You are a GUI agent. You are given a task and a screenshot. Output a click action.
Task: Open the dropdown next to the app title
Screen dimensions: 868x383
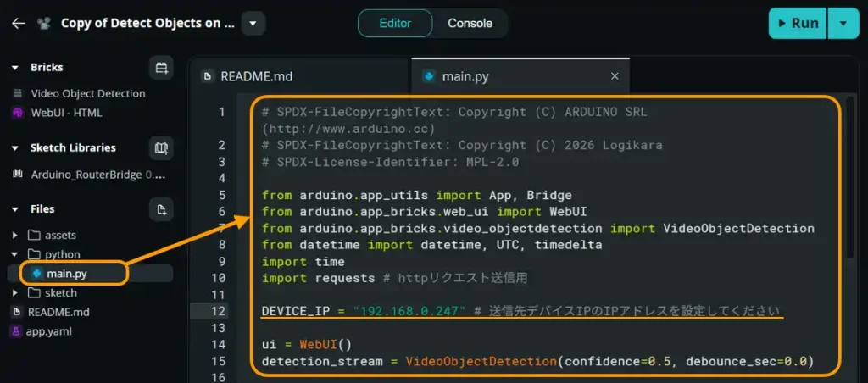pos(253,23)
